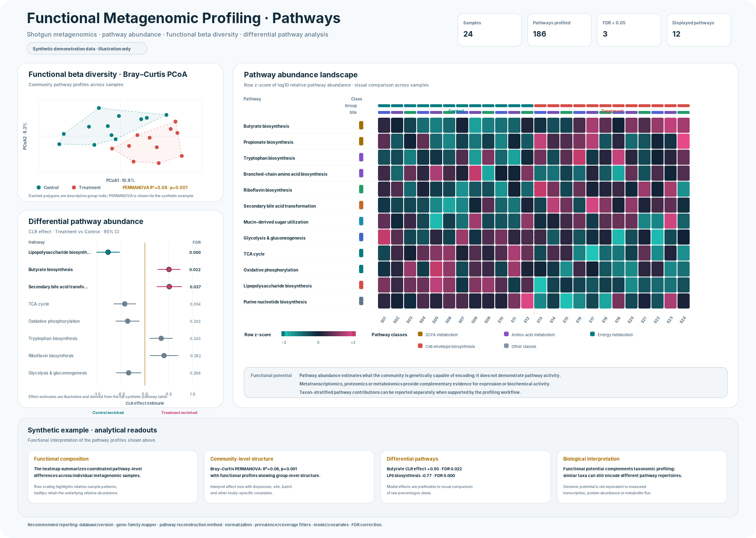Select the Control legend dot in PCoA

click(39, 187)
